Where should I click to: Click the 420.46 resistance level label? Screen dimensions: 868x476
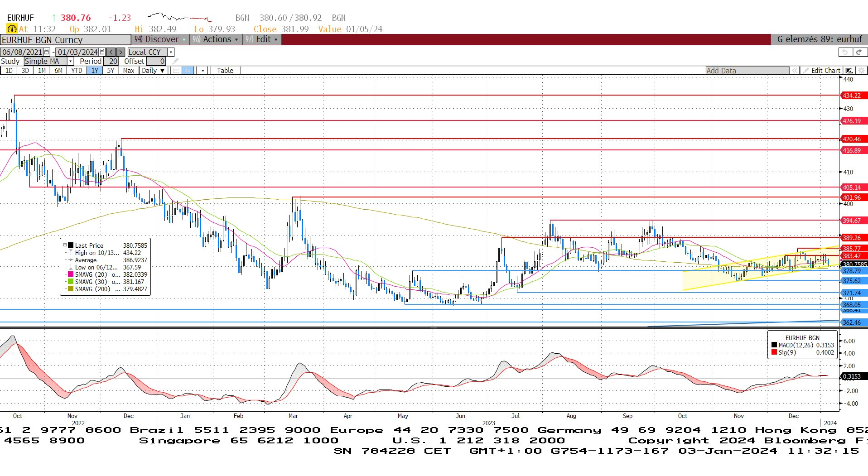[854, 139]
